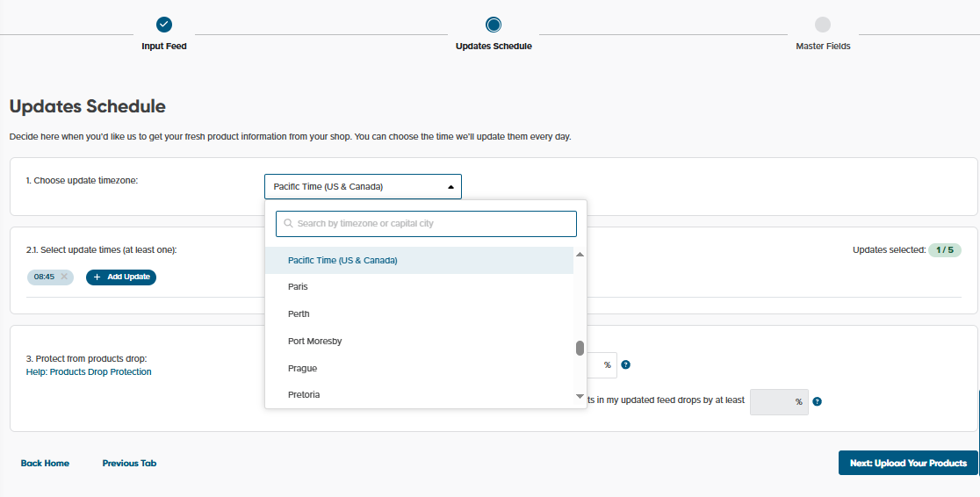980x497 pixels.
Task: Click the completed Input Feed step checkmark
Action: click(164, 25)
